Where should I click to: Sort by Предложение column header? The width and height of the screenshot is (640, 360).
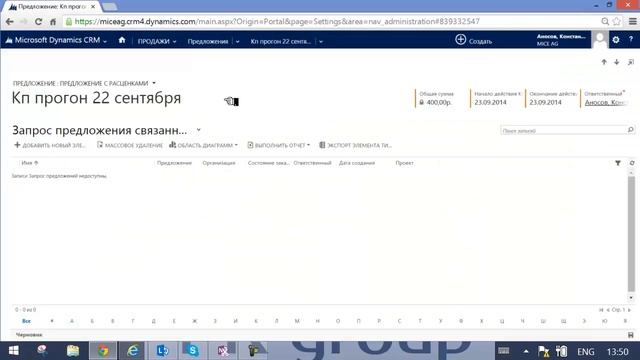point(174,163)
